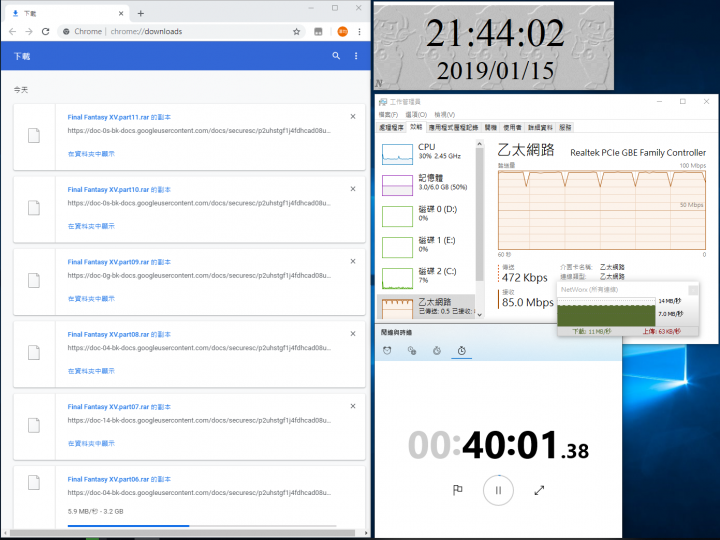Remove part09.rar from the download list
Image resolution: width=720 pixels, height=540 pixels.
[353, 261]
